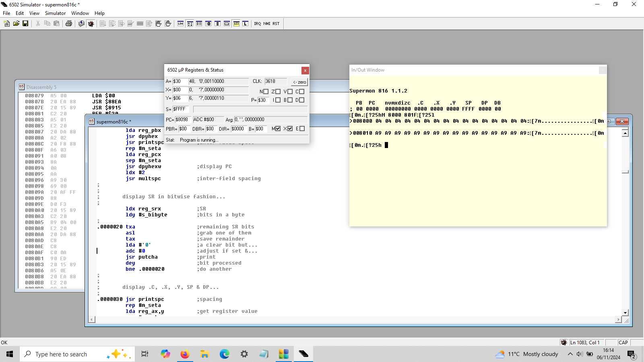Toggle the Debugger bug icon
Image resolution: width=644 pixels, height=362 pixels.
91,24
